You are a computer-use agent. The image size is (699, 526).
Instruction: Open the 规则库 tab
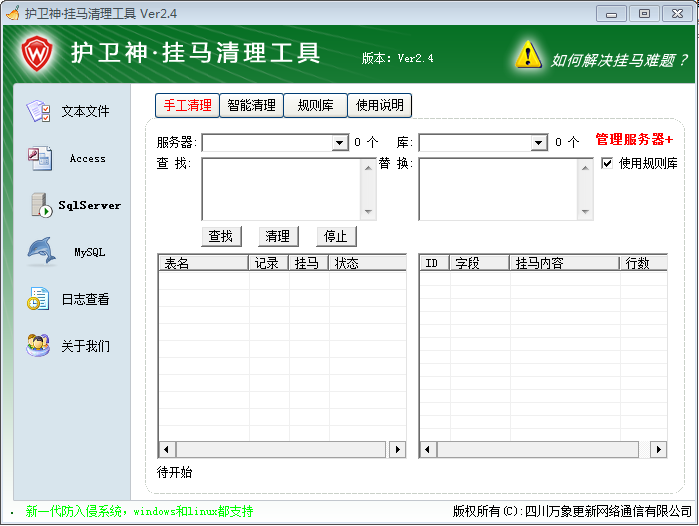click(x=315, y=105)
